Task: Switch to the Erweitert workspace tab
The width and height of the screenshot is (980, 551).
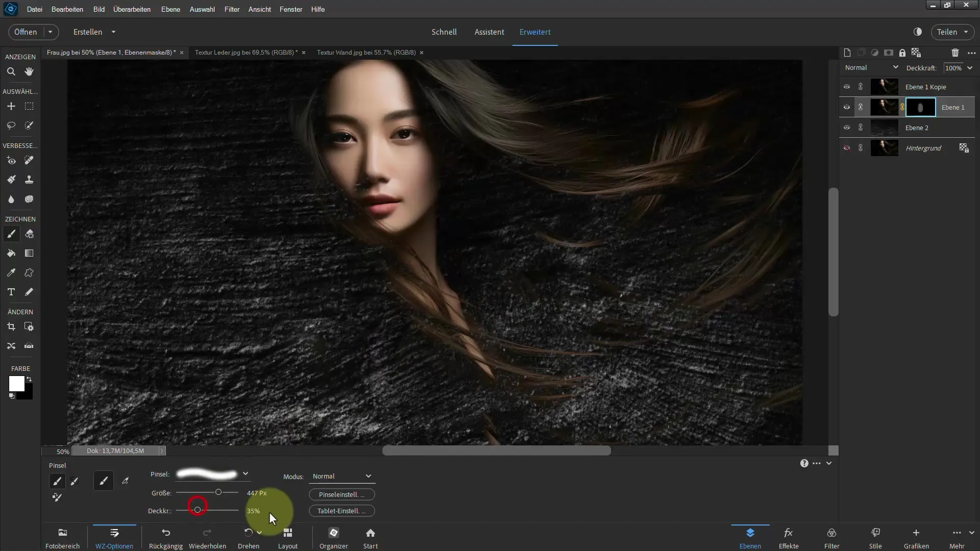Action: click(534, 32)
